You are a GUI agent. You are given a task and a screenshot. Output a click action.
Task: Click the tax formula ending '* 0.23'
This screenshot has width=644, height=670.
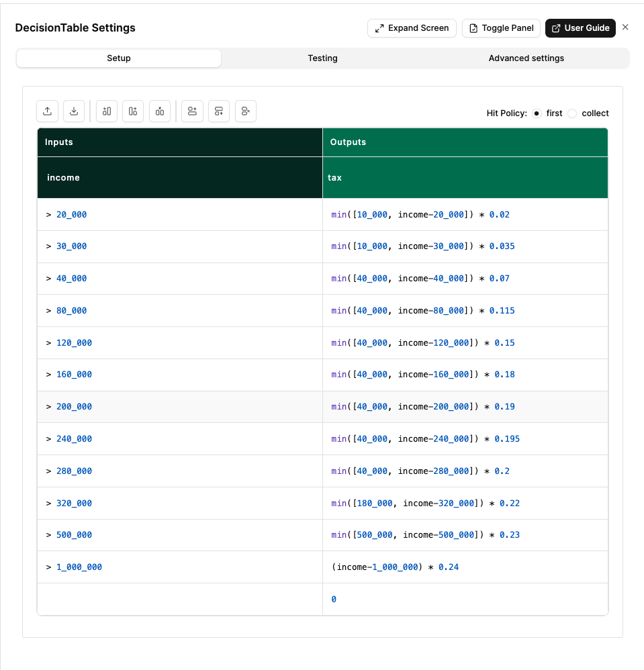(x=465, y=535)
